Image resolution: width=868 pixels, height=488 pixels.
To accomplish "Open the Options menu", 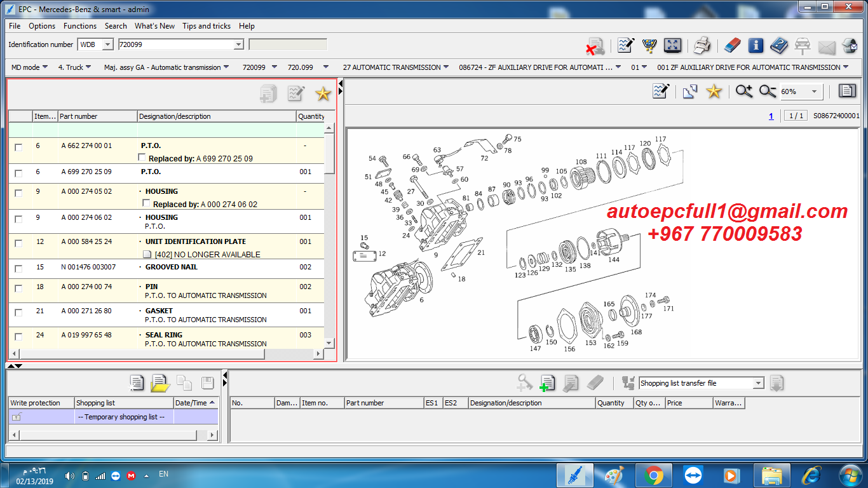I will click(x=42, y=26).
